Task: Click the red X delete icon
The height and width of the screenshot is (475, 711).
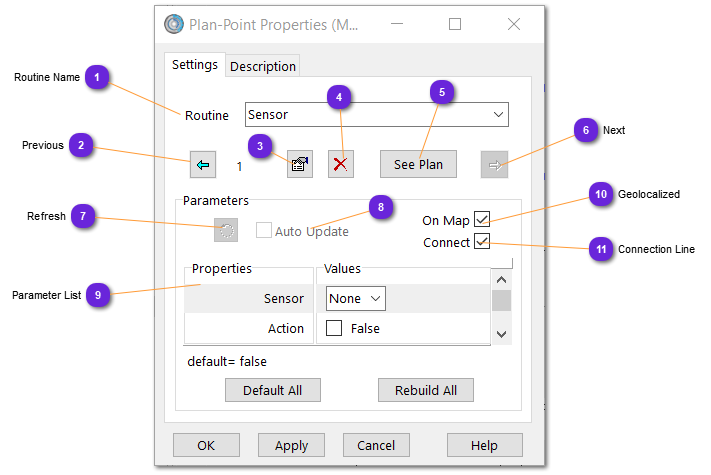Action: tap(341, 165)
